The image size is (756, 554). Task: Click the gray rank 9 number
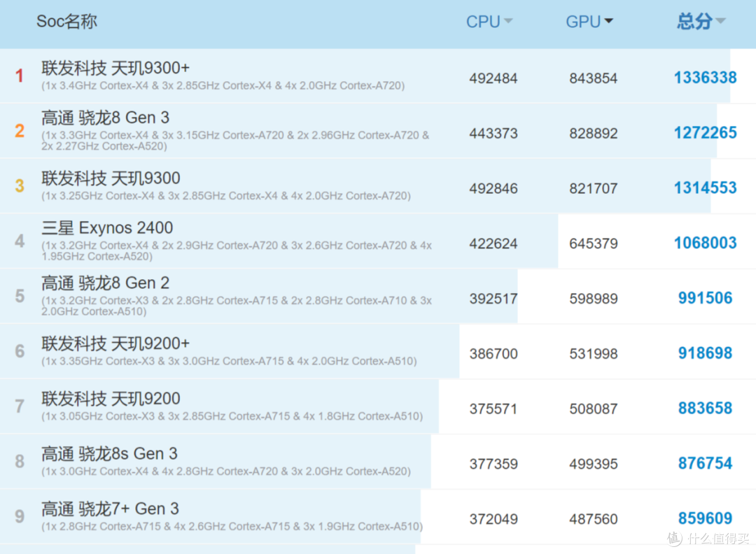pyautogui.click(x=20, y=517)
